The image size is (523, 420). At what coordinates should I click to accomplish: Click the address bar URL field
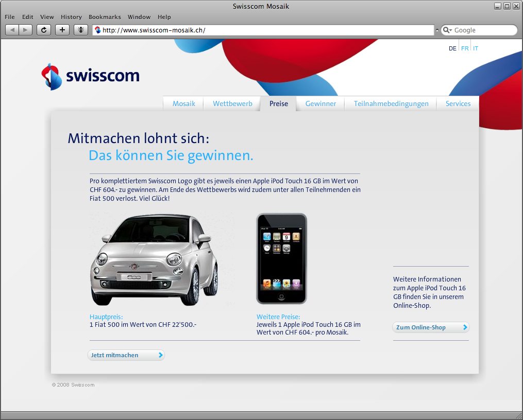pyautogui.click(x=263, y=30)
